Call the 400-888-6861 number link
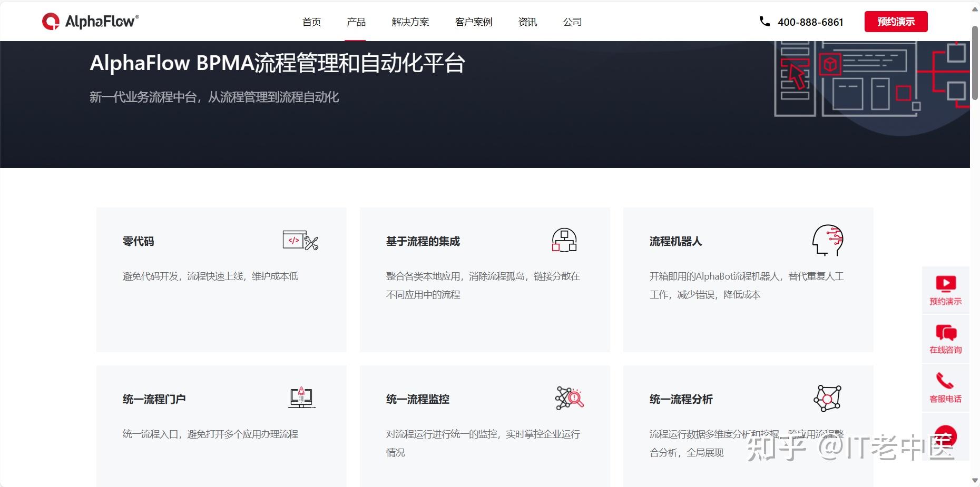980x487 pixels. (x=810, y=22)
